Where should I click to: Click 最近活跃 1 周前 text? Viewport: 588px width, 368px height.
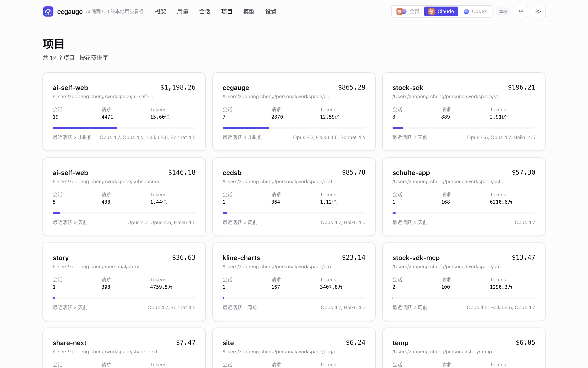[x=239, y=307]
